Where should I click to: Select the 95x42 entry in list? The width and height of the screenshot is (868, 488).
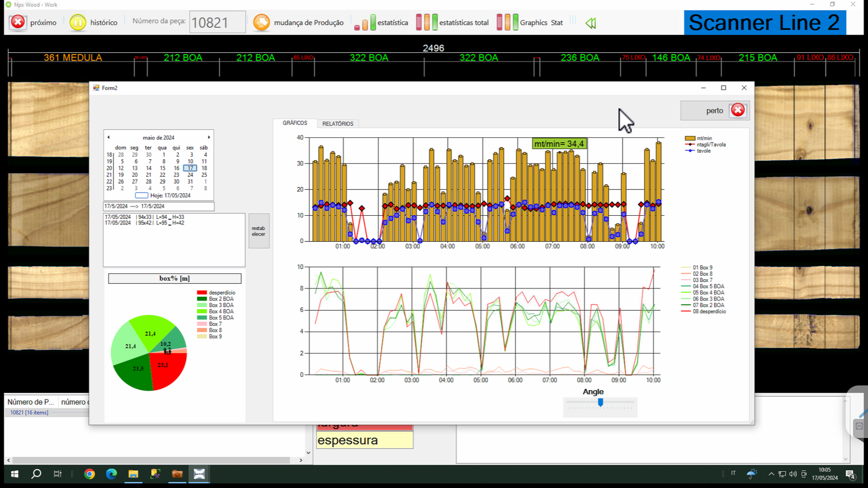[144, 223]
